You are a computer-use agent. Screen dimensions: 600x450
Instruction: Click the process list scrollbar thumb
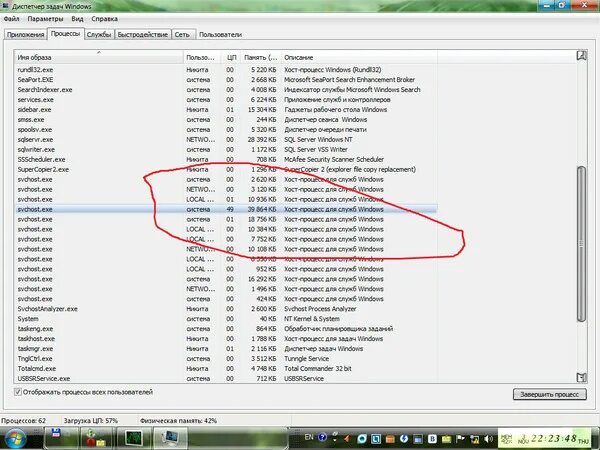coord(581,244)
